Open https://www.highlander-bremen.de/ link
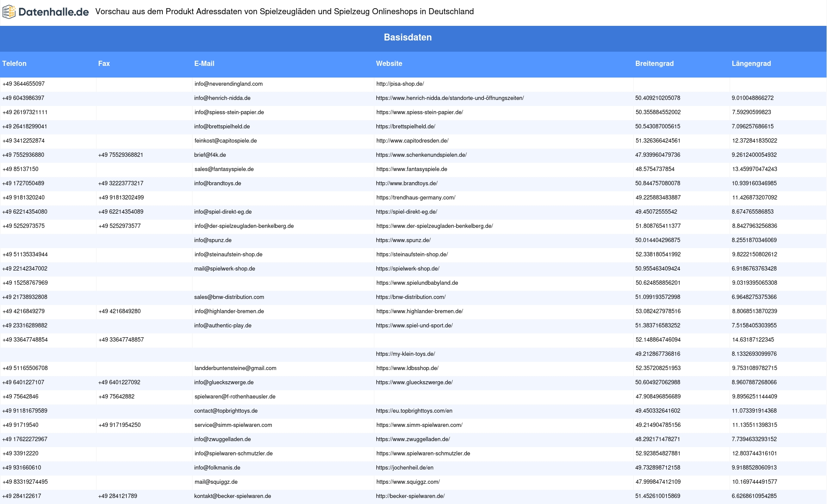This screenshot has height=504, width=827. [x=420, y=311]
